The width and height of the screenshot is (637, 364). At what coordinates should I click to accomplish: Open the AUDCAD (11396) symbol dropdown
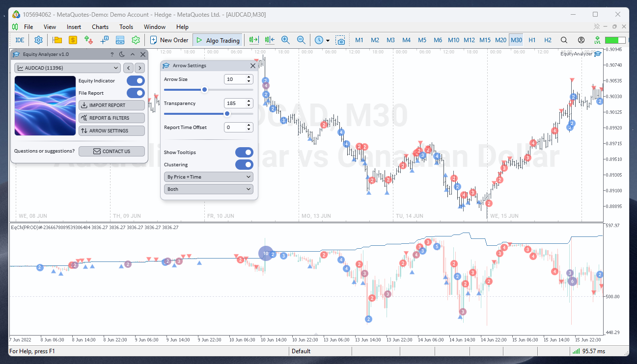67,68
